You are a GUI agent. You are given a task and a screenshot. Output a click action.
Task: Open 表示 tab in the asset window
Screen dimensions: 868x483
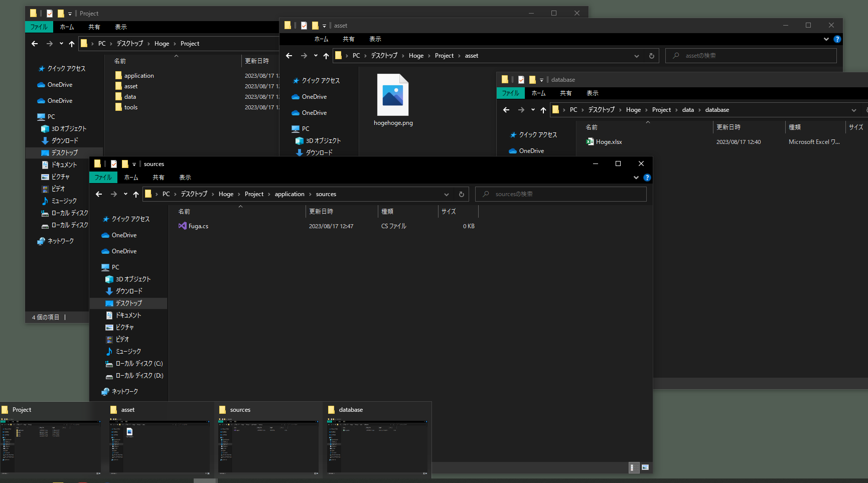tap(375, 39)
